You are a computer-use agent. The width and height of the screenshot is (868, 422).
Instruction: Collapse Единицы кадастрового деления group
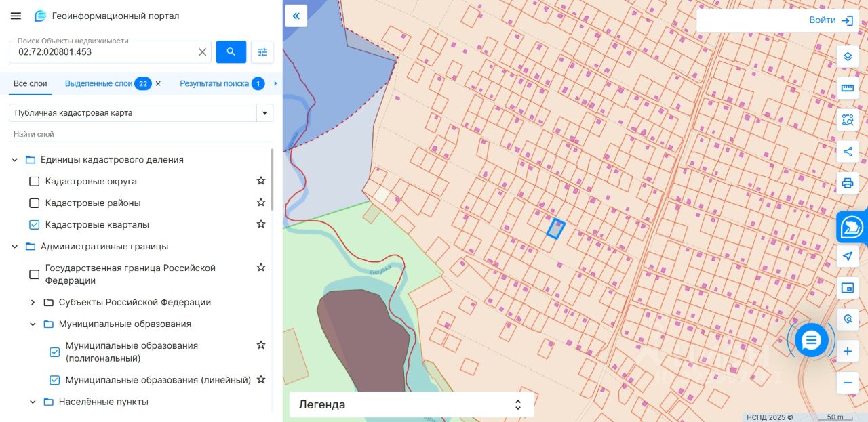14,160
